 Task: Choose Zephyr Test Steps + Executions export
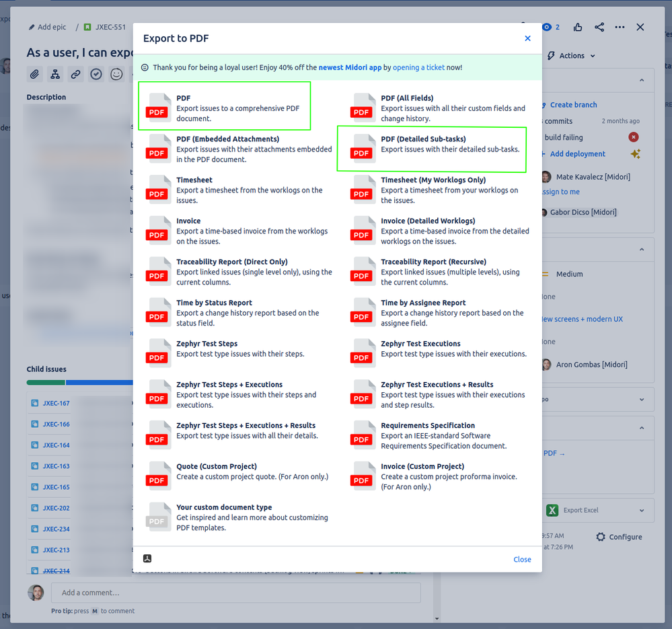click(x=238, y=395)
